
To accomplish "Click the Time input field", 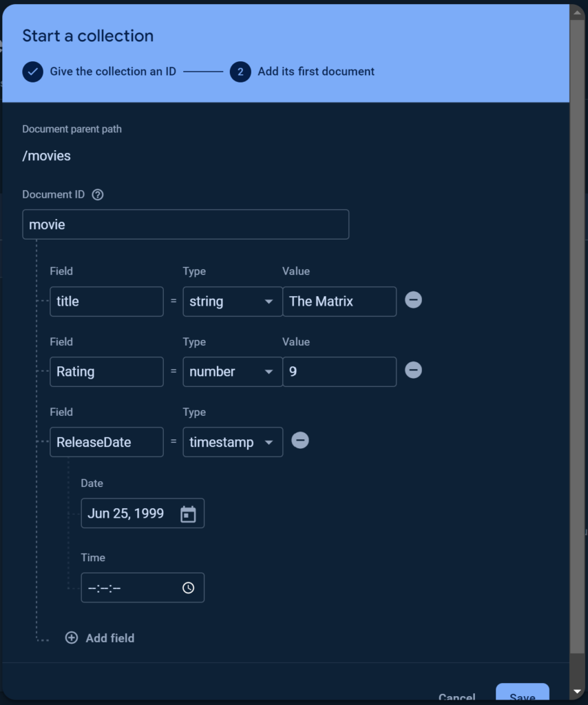I will pos(131,588).
